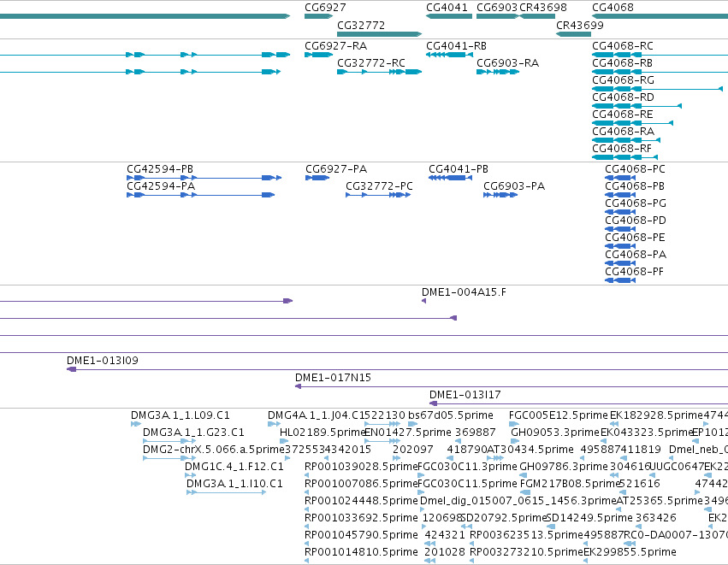The width and height of the screenshot is (728, 565).
Task: Click EST DMG3A.1_1.L09.C1
Action: (135, 423)
